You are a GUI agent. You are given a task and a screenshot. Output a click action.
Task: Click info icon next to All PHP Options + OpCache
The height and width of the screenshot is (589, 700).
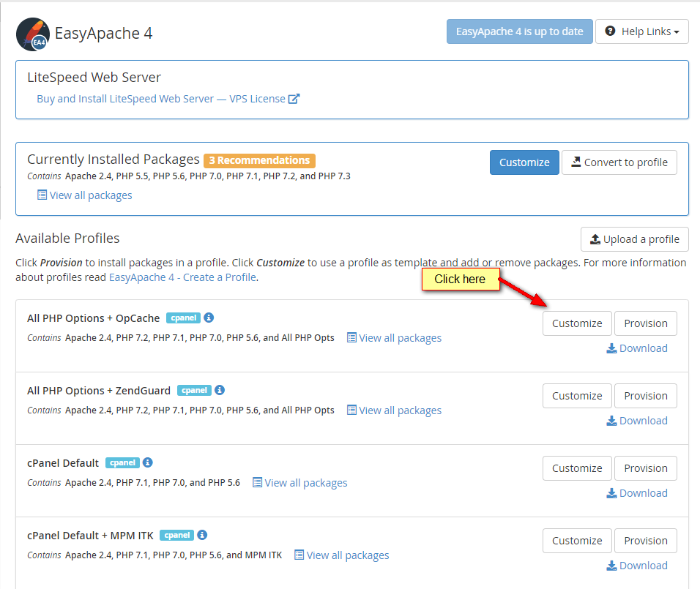tap(209, 318)
